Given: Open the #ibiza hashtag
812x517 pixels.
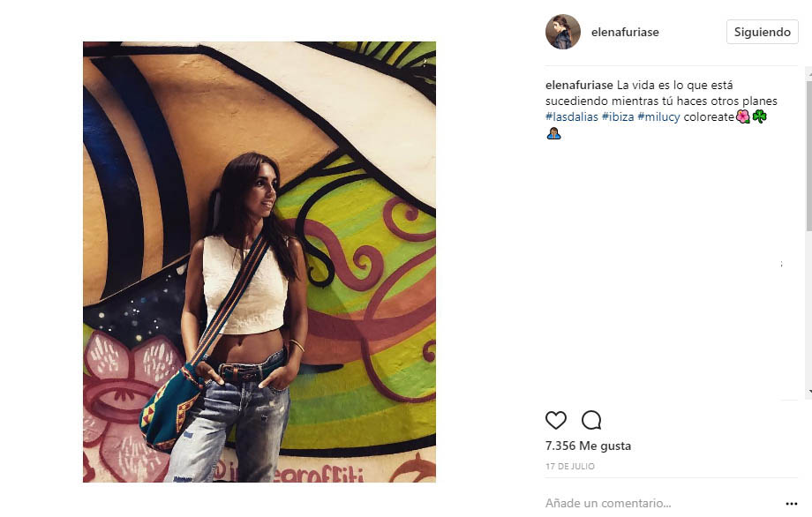Looking at the screenshot, I should tap(618, 117).
